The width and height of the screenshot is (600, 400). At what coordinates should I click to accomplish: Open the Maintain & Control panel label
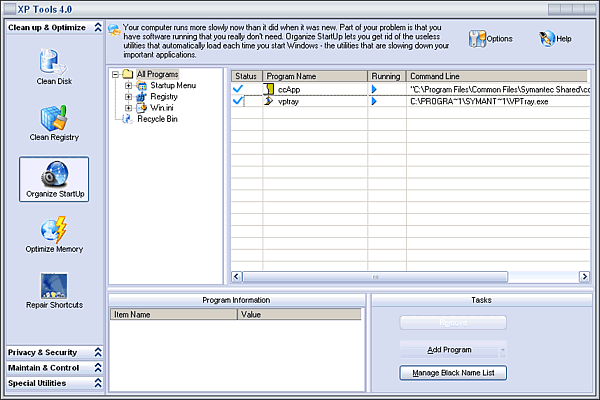44,367
